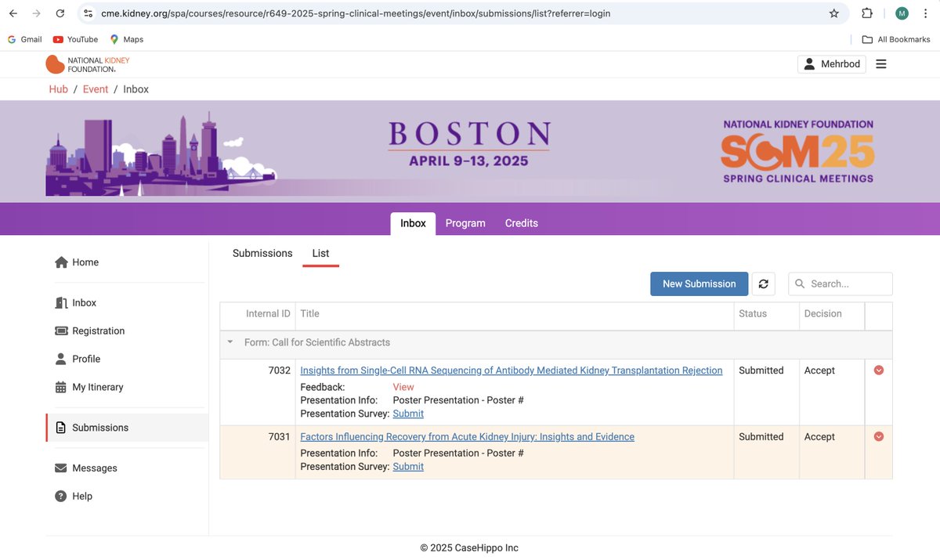Open Help in the sidebar
This screenshot has height=560, width=940.
click(x=74, y=497)
